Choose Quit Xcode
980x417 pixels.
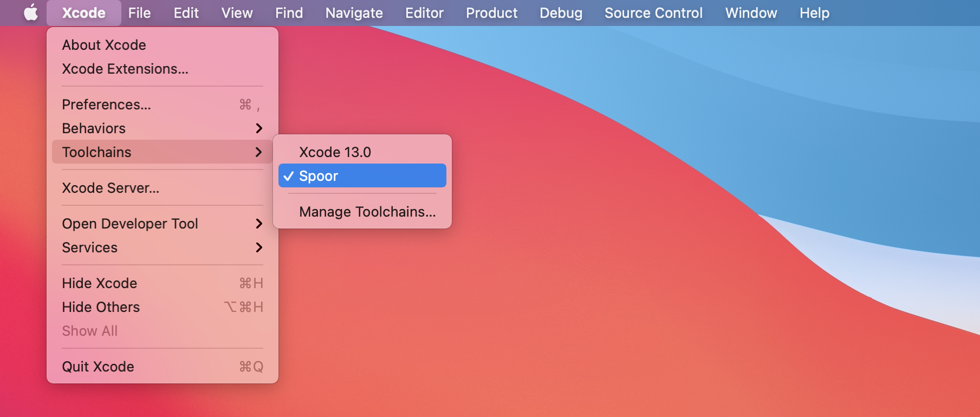click(x=163, y=367)
